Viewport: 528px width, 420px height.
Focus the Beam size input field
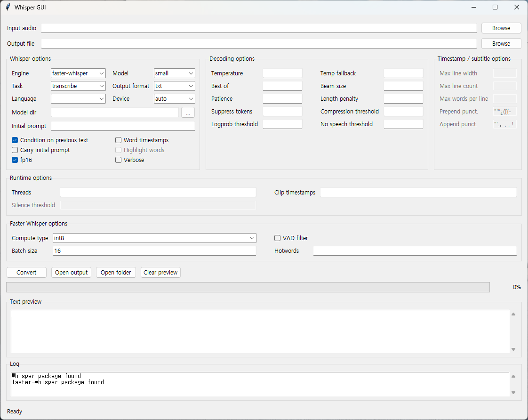coord(403,86)
